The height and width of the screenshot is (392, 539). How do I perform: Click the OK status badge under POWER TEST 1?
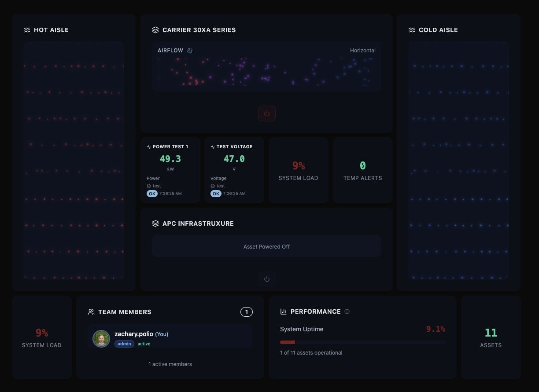tap(152, 193)
